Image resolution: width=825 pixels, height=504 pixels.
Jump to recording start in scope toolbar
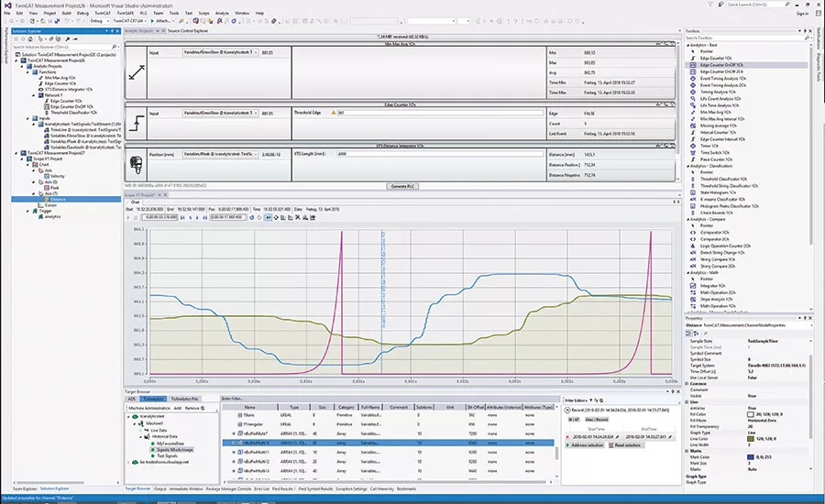182,217
